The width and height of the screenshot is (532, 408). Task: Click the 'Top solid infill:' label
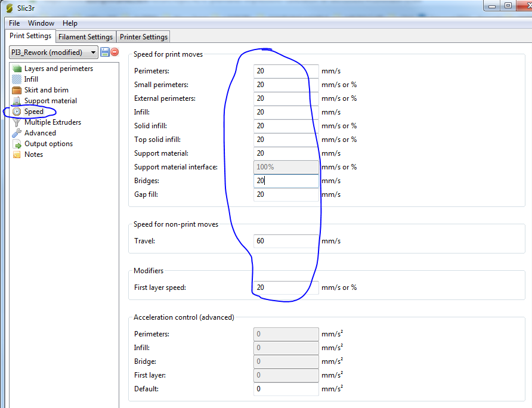tap(157, 140)
